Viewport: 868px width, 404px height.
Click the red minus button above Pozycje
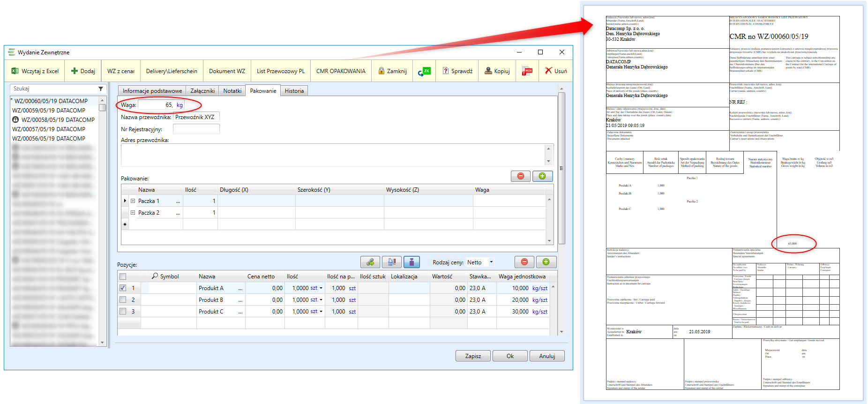click(x=524, y=262)
